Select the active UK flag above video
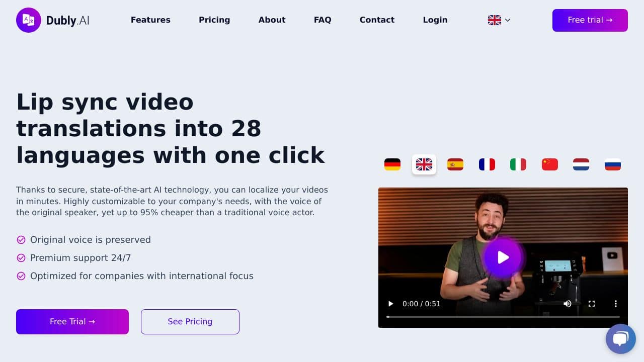644x362 pixels. (x=424, y=164)
